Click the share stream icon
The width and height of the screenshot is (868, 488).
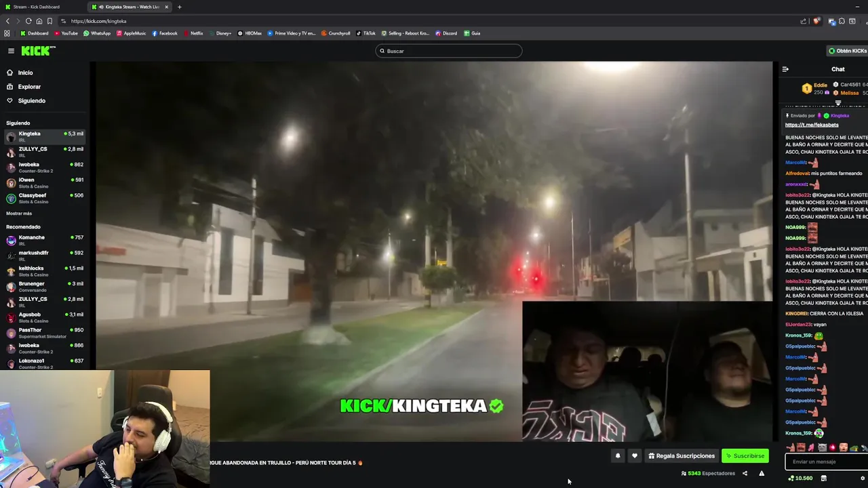coord(745,474)
